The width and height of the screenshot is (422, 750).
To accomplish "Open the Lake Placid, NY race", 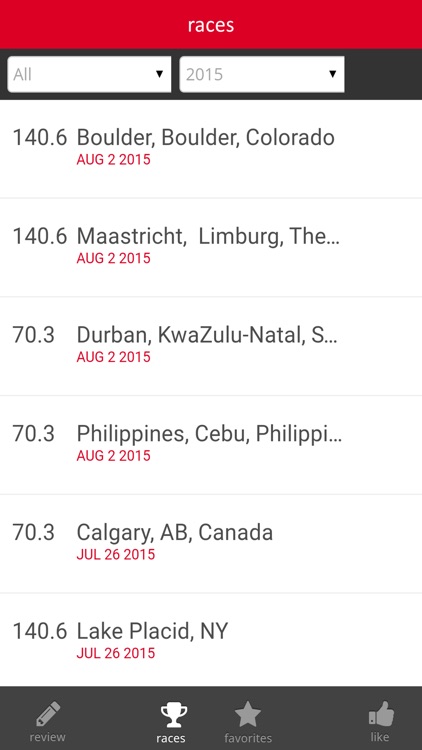I will 211,640.
